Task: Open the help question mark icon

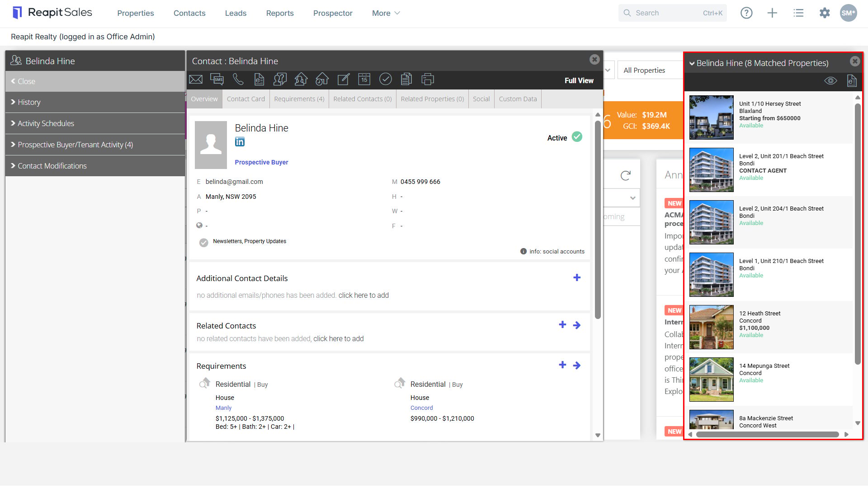Action: pos(746,13)
